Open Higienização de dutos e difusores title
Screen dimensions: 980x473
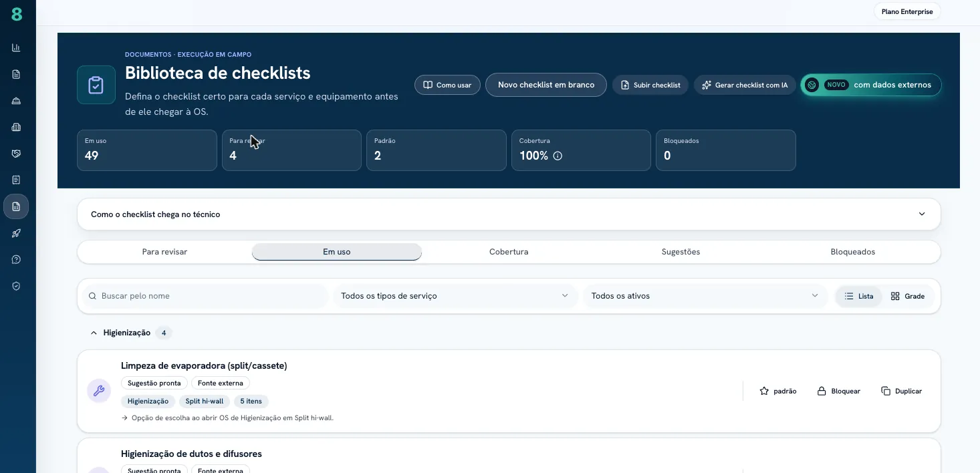191,454
